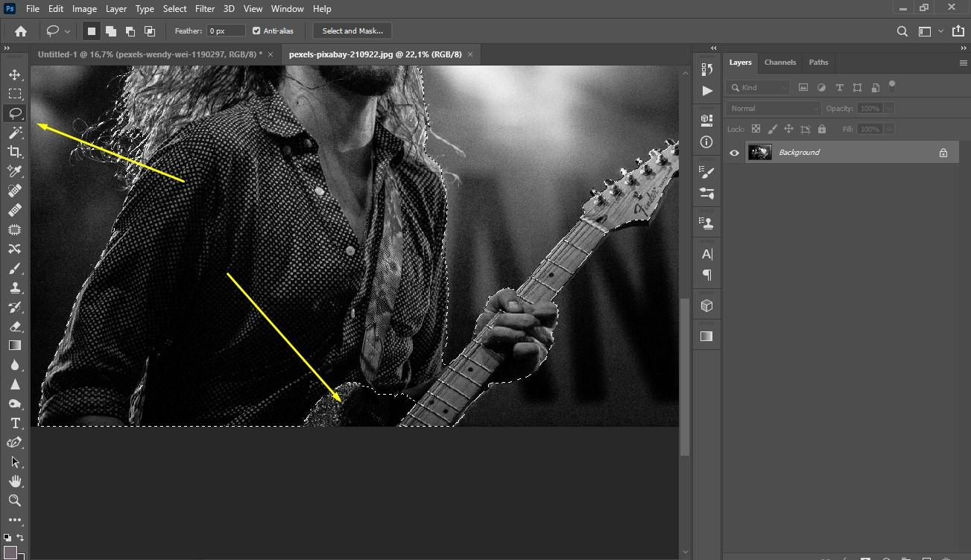This screenshot has width=971, height=560.
Task: Select the Hand tool
Action: (15, 481)
